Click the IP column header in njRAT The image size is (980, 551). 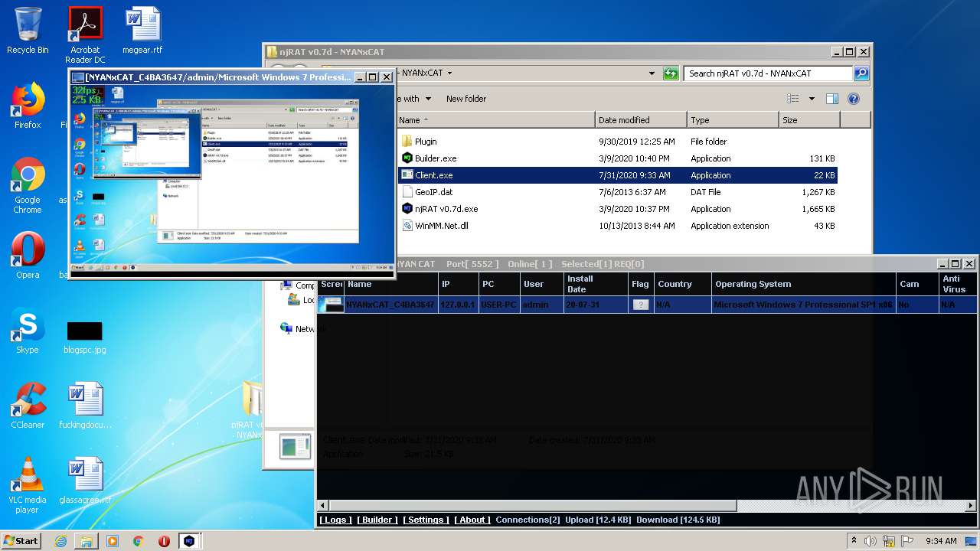tap(458, 284)
